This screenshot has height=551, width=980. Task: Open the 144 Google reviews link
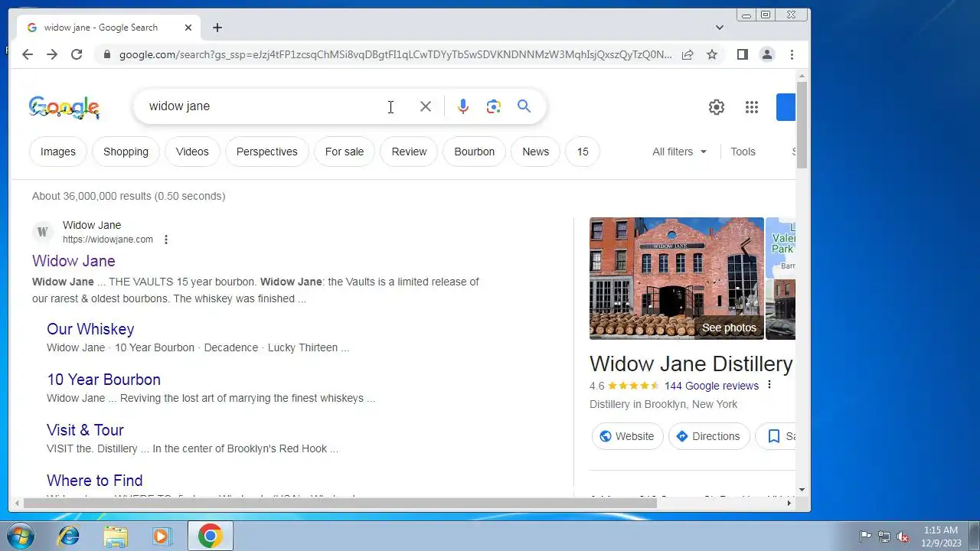[x=711, y=386]
